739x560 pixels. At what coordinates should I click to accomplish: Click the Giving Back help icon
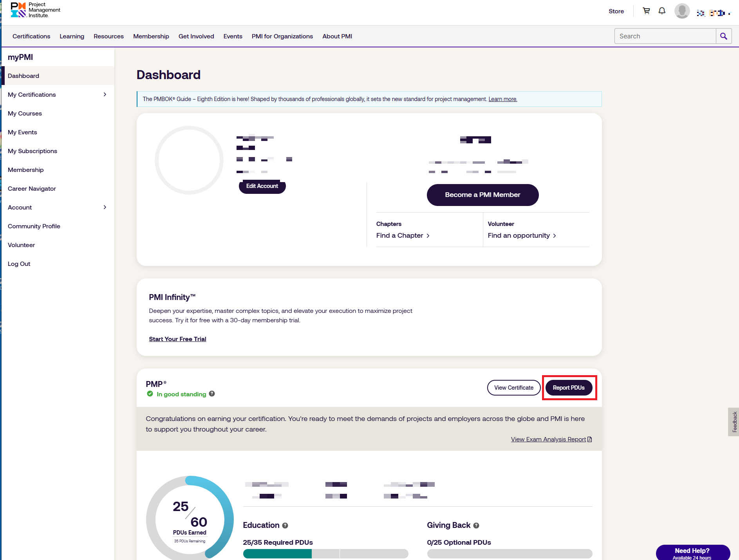(x=476, y=526)
